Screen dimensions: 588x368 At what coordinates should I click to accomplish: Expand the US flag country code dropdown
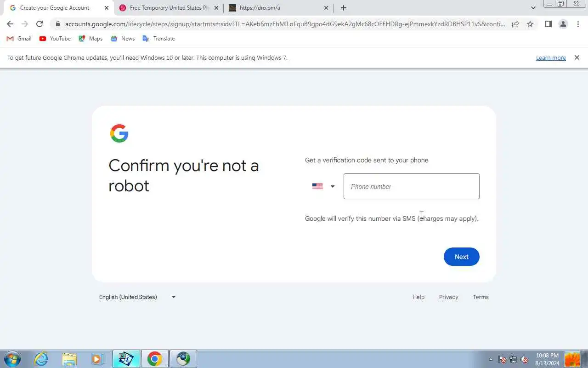pyautogui.click(x=323, y=186)
